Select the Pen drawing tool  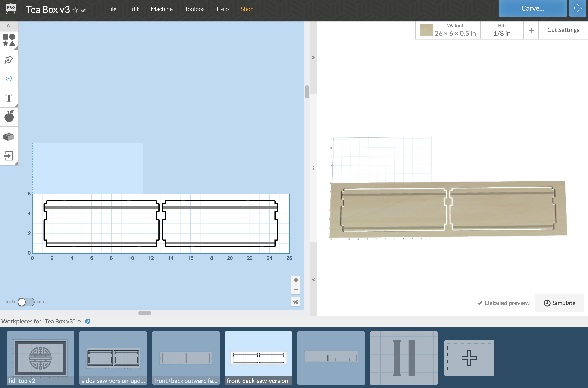[9, 60]
